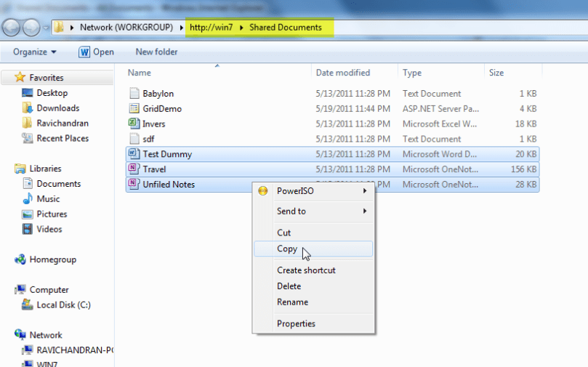
Task: Click the OneNote icon beside Travel
Action: point(134,169)
